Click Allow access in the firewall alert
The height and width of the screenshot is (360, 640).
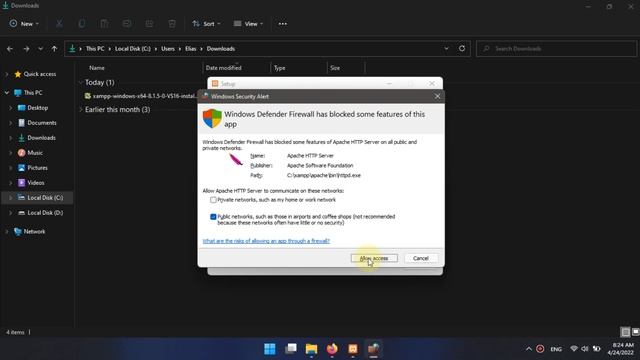point(374,258)
